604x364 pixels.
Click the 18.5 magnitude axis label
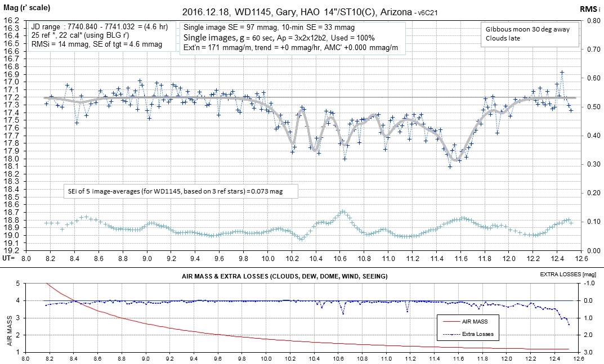point(11,197)
